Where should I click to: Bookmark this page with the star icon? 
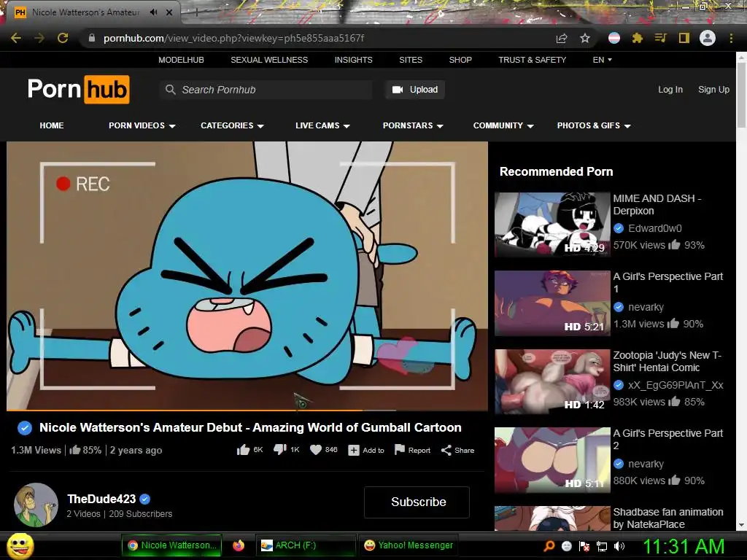[585, 38]
